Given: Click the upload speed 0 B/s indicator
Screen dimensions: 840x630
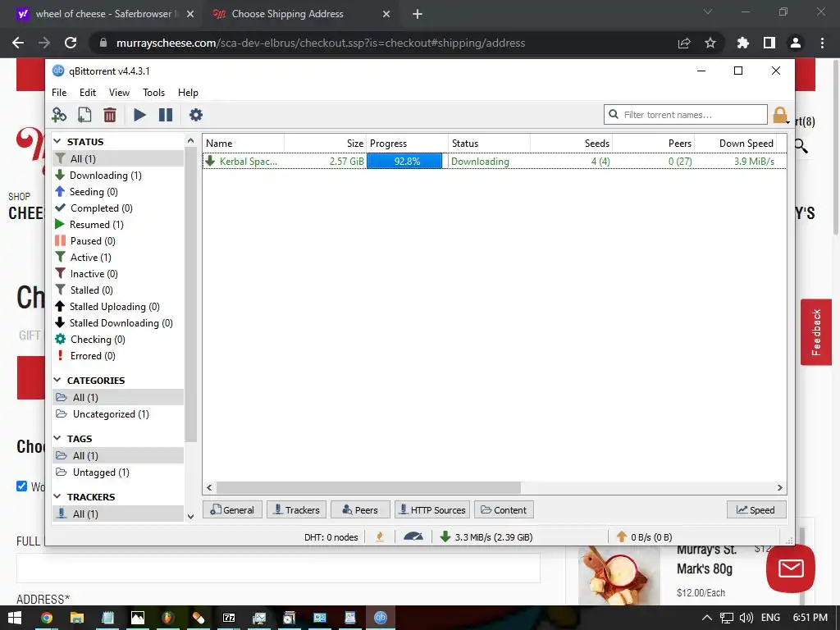Looking at the screenshot, I should pos(644,536).
